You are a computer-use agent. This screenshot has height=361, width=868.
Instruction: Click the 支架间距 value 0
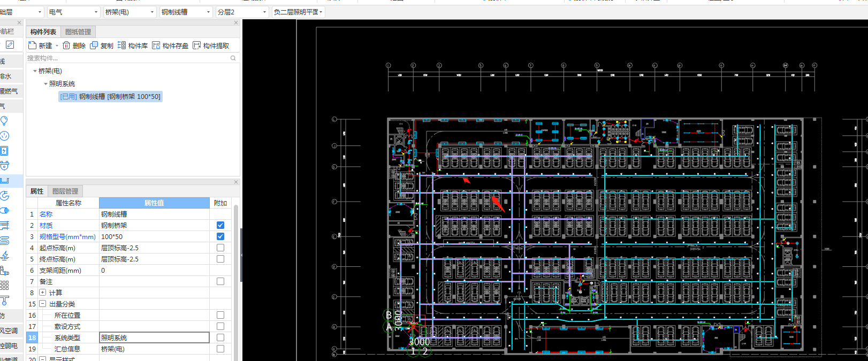[x=154, y=270]
